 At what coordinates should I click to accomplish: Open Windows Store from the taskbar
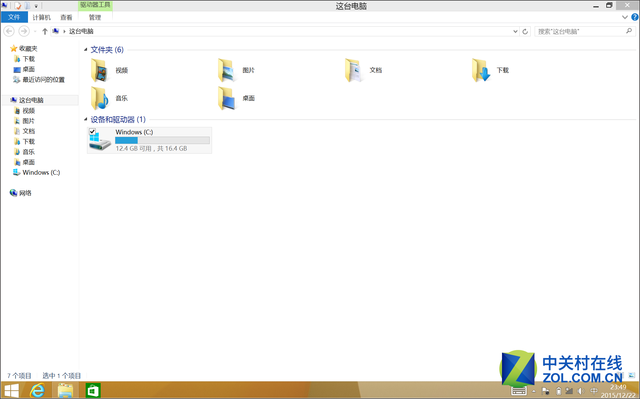tap(93, 391)
